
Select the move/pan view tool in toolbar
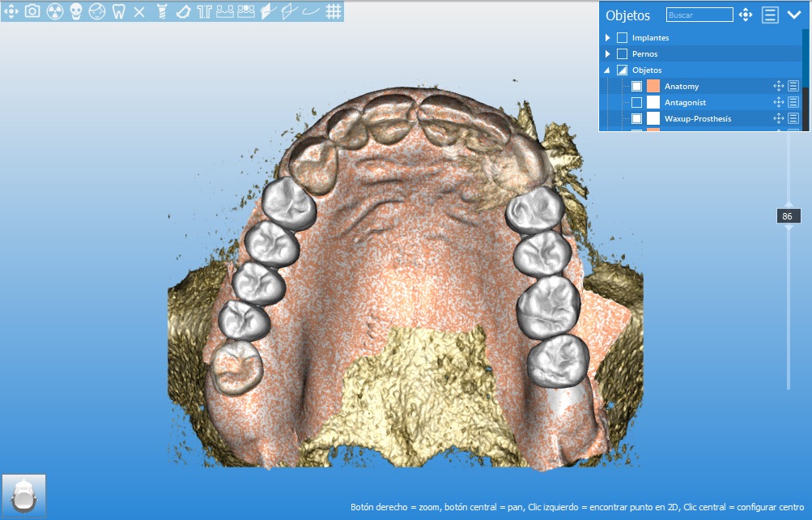[11, 11]
